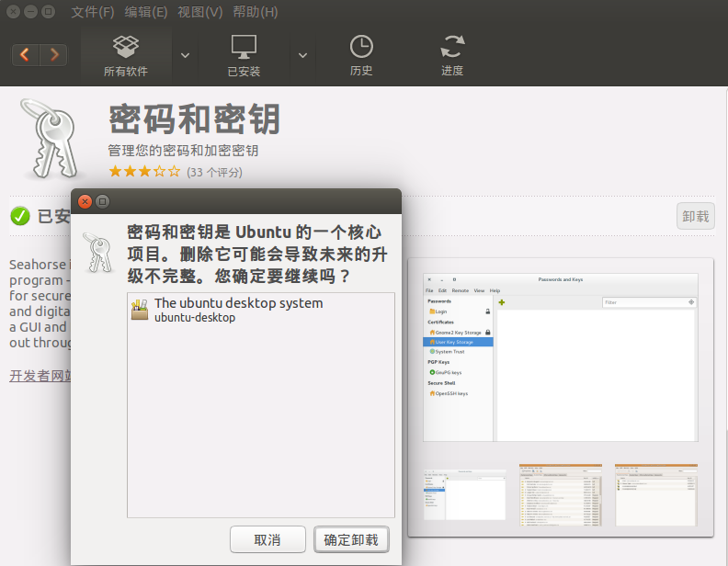Click the green installed checkmark icon
Viewport: 728px width, 566px height.
20,216
